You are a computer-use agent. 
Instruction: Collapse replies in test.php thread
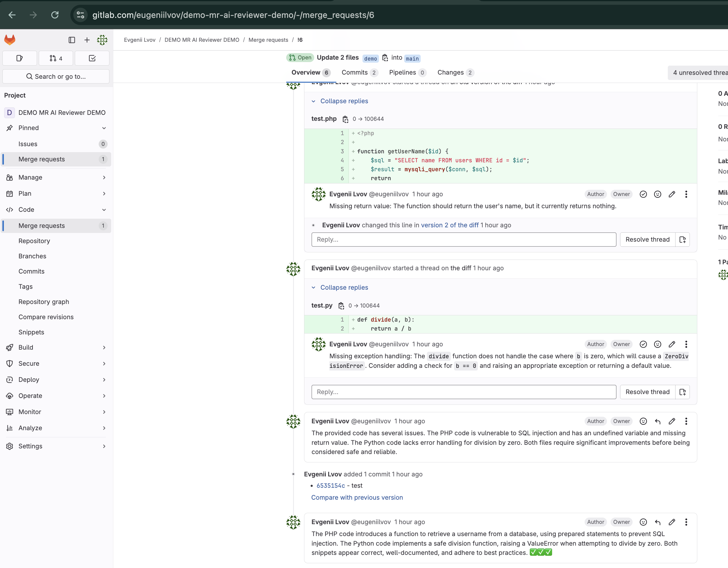click(x=344, y=101)
